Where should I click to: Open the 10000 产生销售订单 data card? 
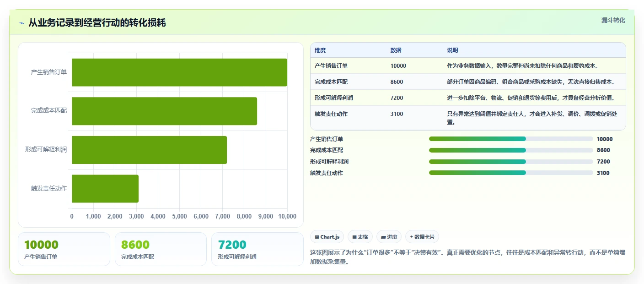pos(64,249)
